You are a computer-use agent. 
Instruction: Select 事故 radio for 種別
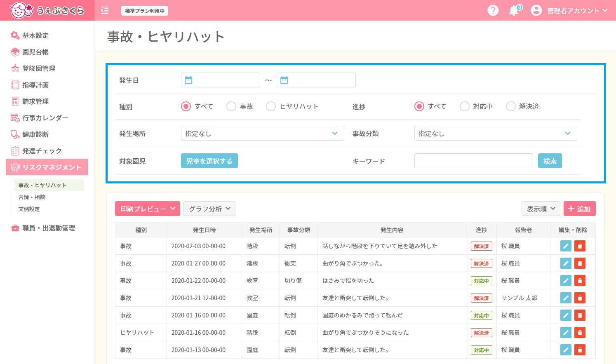click(231, 106)
